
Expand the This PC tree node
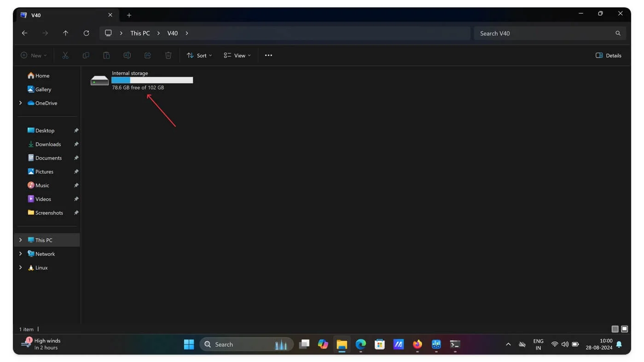point(20,240)
